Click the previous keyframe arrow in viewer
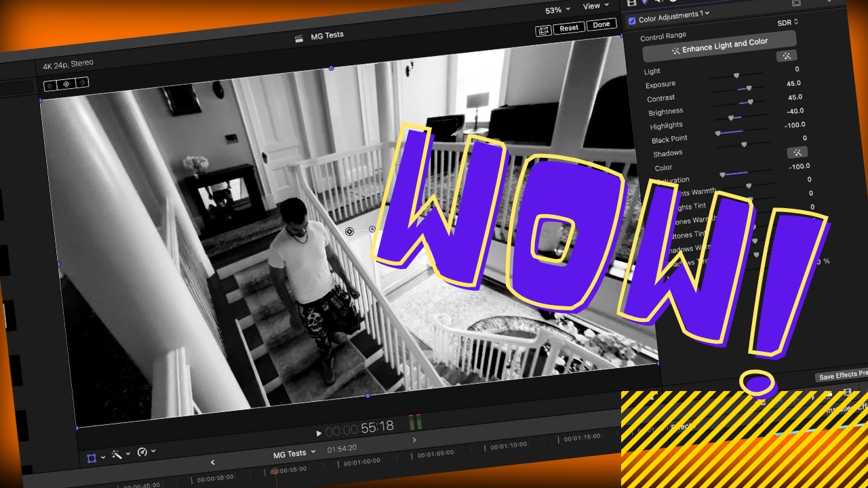 [50, 85]
